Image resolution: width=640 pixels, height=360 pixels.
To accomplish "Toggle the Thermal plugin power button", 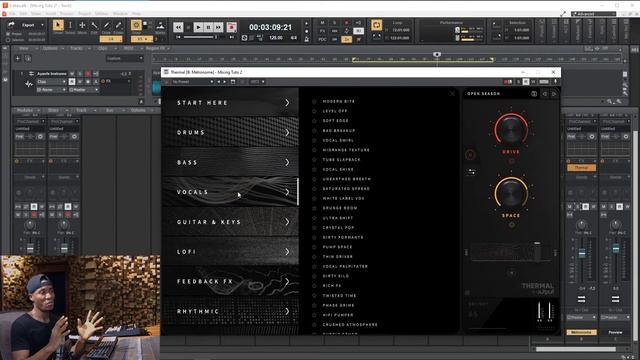I will pyautogui.click(x=470, y=155).
